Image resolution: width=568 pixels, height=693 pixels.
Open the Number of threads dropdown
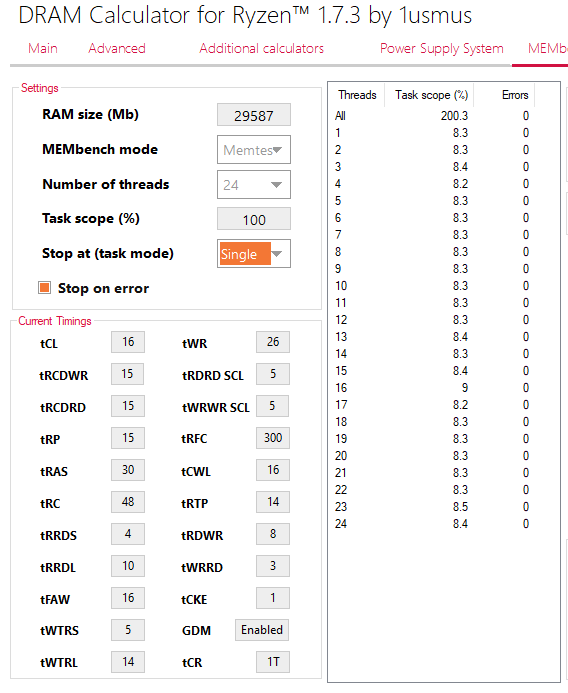(x=254, y=185)
